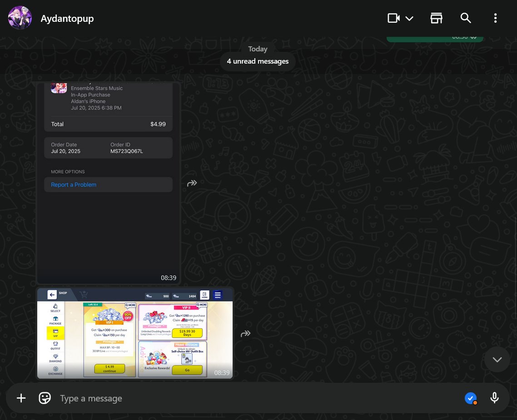Search within this chat

click(x=466, y=18)
